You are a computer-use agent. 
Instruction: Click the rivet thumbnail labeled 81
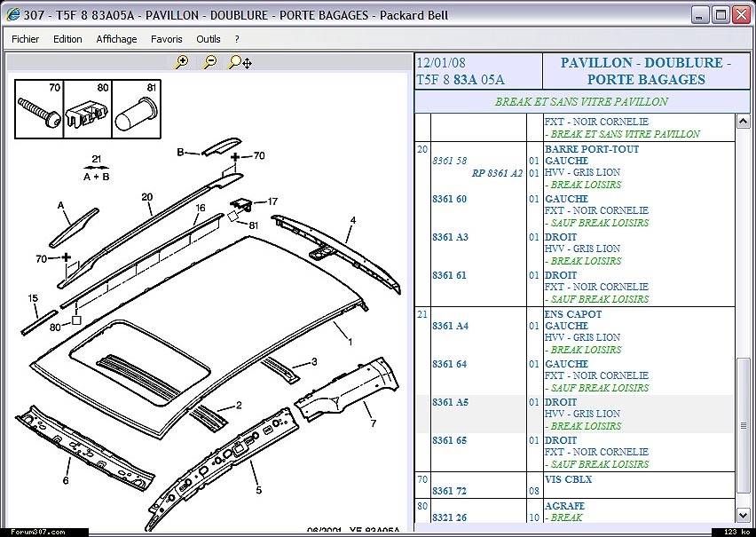pos(137,109)
